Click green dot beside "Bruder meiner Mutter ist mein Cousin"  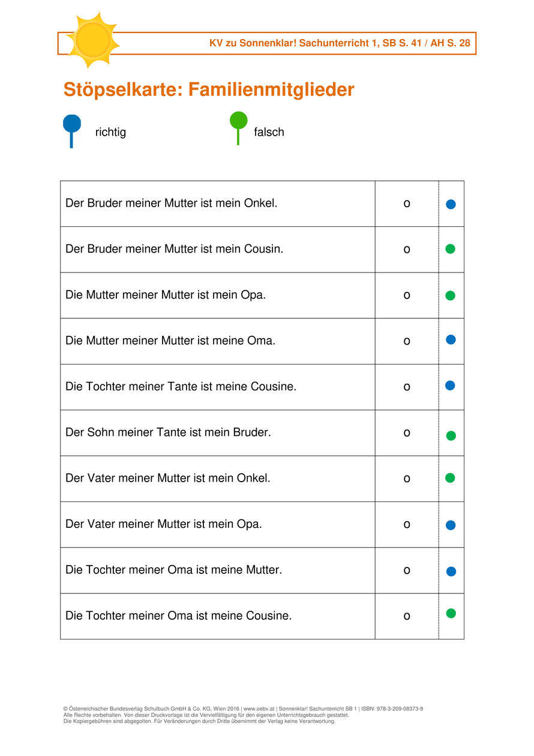450,249
